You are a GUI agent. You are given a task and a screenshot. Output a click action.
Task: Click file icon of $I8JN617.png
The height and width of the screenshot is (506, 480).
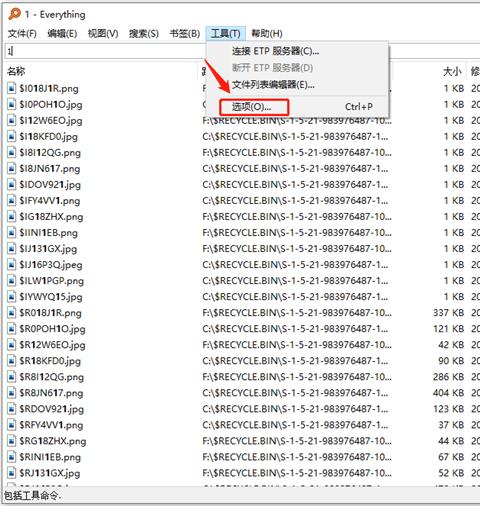[12, 168]
